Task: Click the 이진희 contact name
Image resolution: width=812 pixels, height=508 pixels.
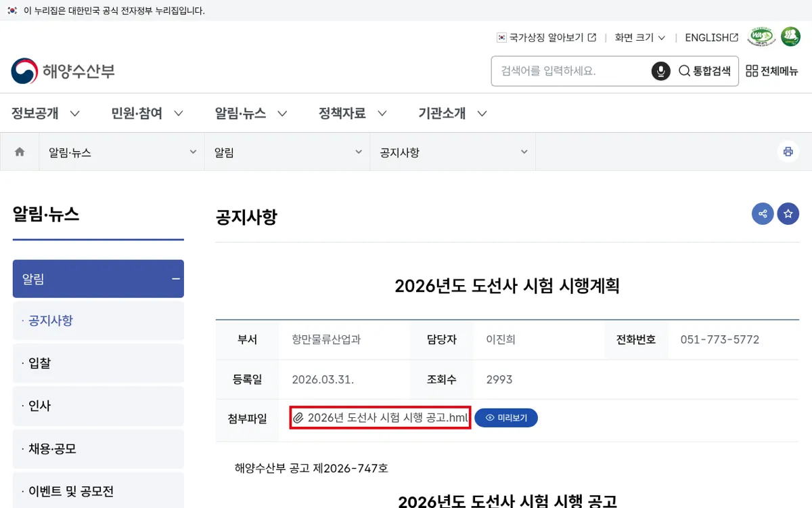Action: pyautogui.click(x=501, y=339)
